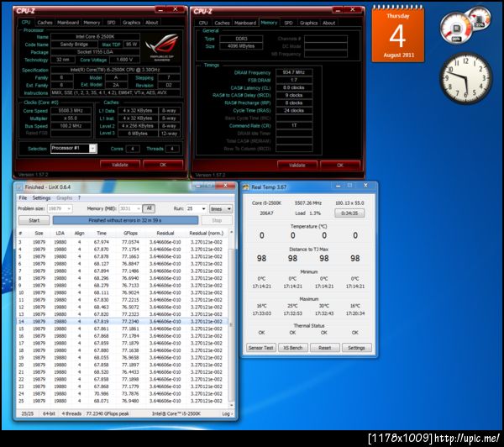
Task: Open the Memory (MiB) dropdown in LinX
Action: pos(139,209)
